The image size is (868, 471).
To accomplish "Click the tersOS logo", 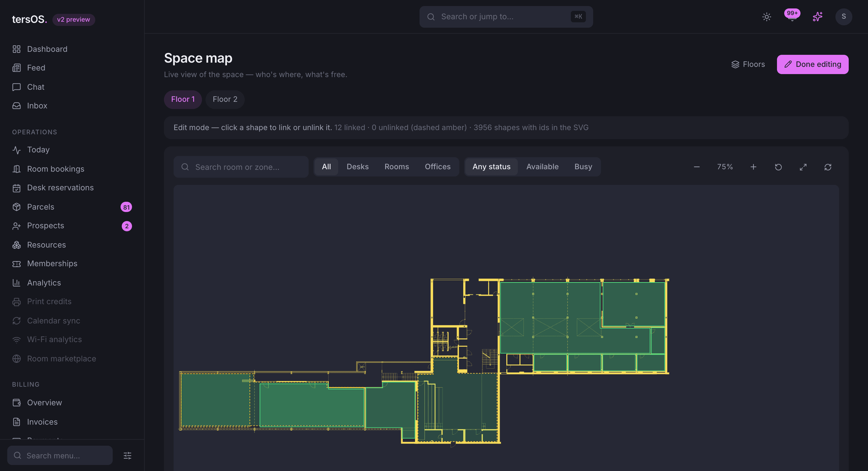I will pyautogui.click(x=30, y=20).
